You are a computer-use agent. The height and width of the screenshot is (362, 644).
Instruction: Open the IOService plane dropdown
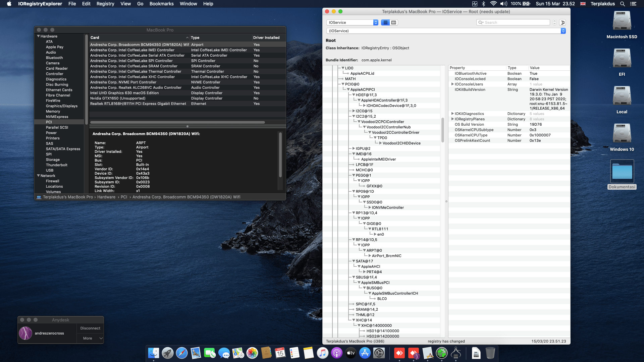coord(352,22)
